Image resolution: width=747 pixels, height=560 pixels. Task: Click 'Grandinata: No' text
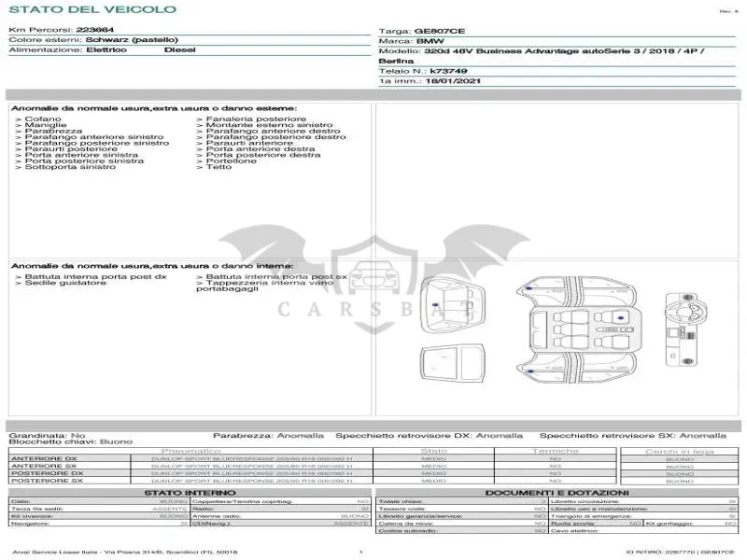(47, 436)
